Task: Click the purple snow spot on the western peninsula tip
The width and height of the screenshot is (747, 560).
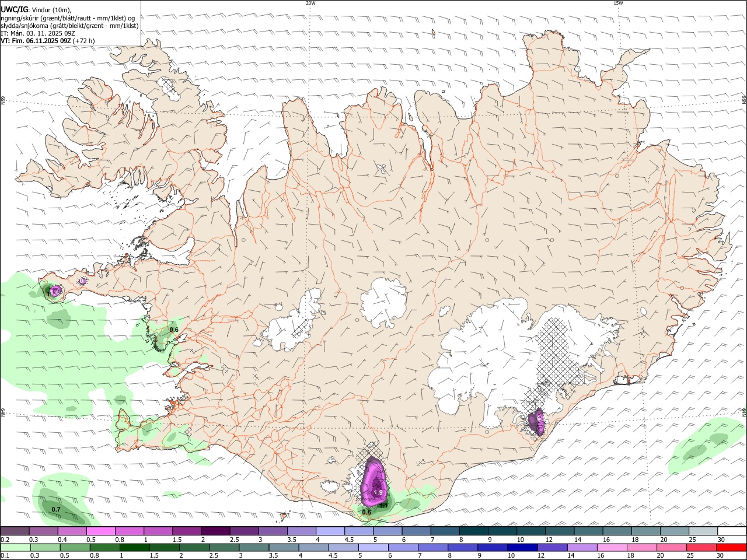Action: (55, 290)
